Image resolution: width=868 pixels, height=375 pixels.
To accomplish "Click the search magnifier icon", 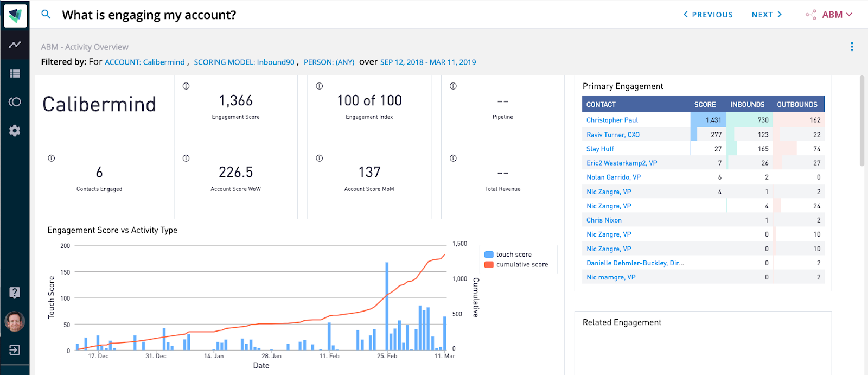I will 46,14.
